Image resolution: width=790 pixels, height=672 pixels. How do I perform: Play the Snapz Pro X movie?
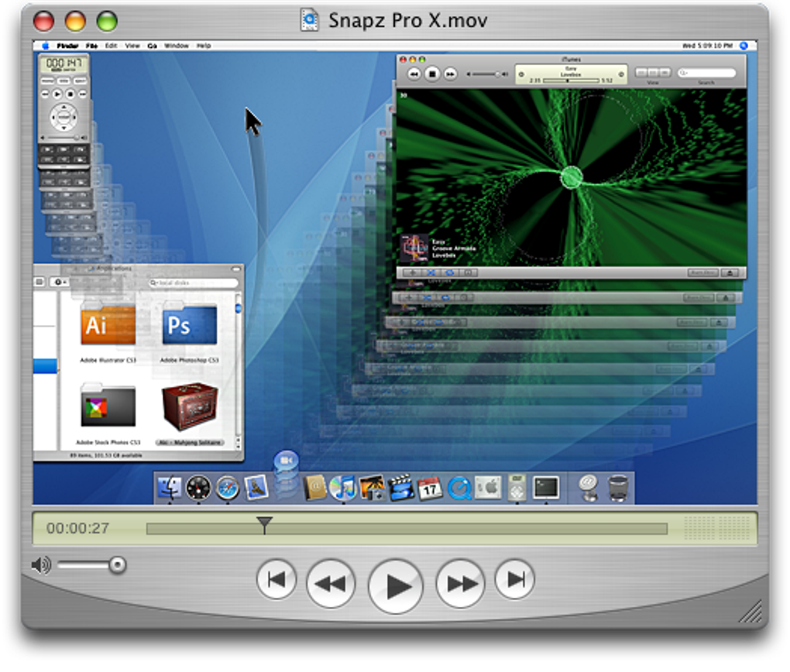pyautogui.click(x=395, y=586)
